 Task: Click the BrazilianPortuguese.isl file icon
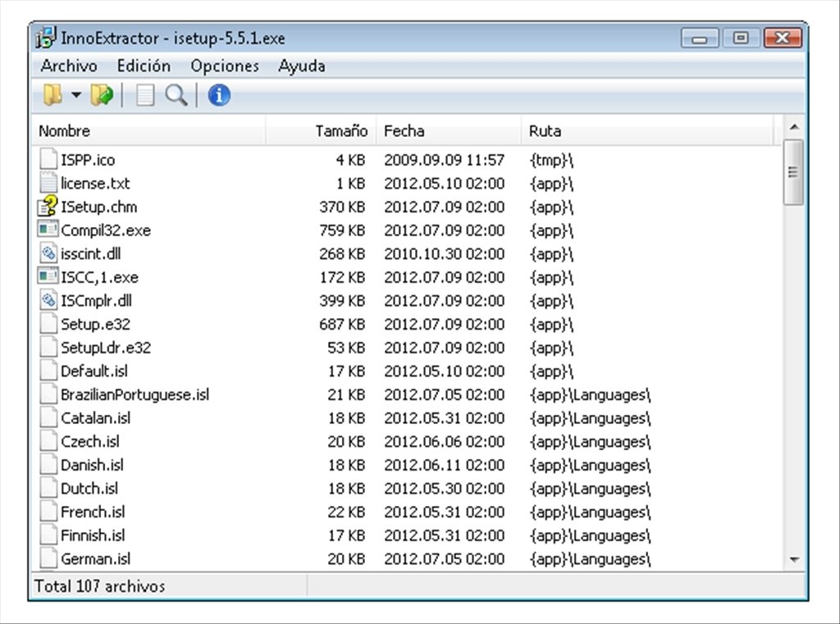[x=48, y=394]
